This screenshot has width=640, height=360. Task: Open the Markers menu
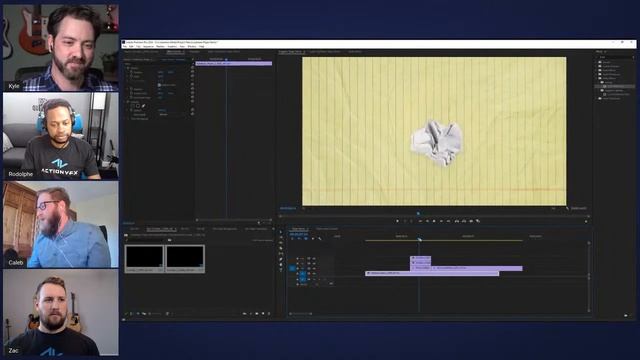tap(160, 46)
